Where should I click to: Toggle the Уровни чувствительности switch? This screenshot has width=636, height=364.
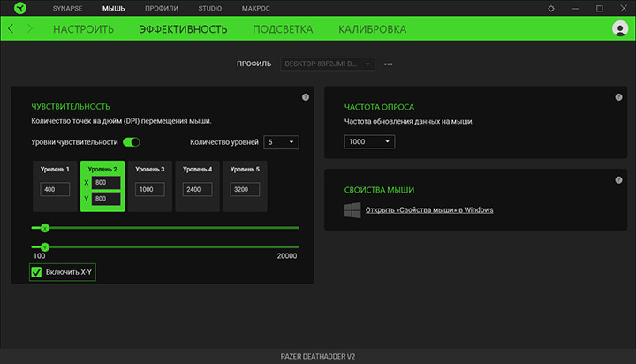(x=132, y=142)
